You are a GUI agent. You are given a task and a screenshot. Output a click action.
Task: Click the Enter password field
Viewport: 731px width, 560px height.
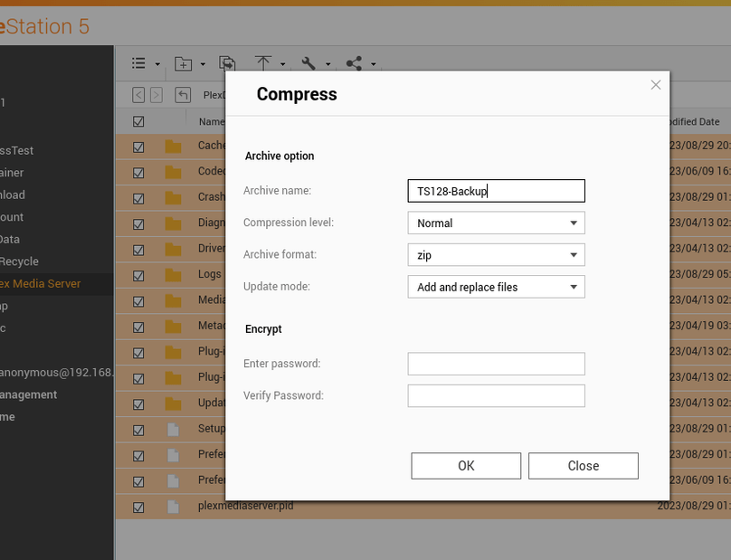coord(496,364)
